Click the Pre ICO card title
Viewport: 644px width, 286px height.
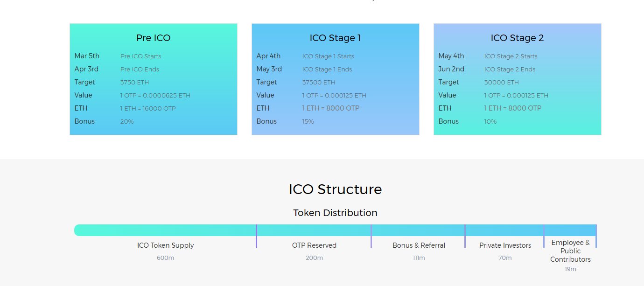click(x=153, y=38)
